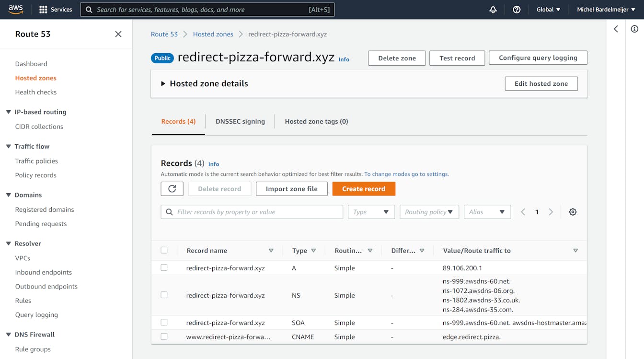The width and height of the screenshot is (644, 359).
Task: Click the AWS logo home icon
Action: click(x=16, y=9)
